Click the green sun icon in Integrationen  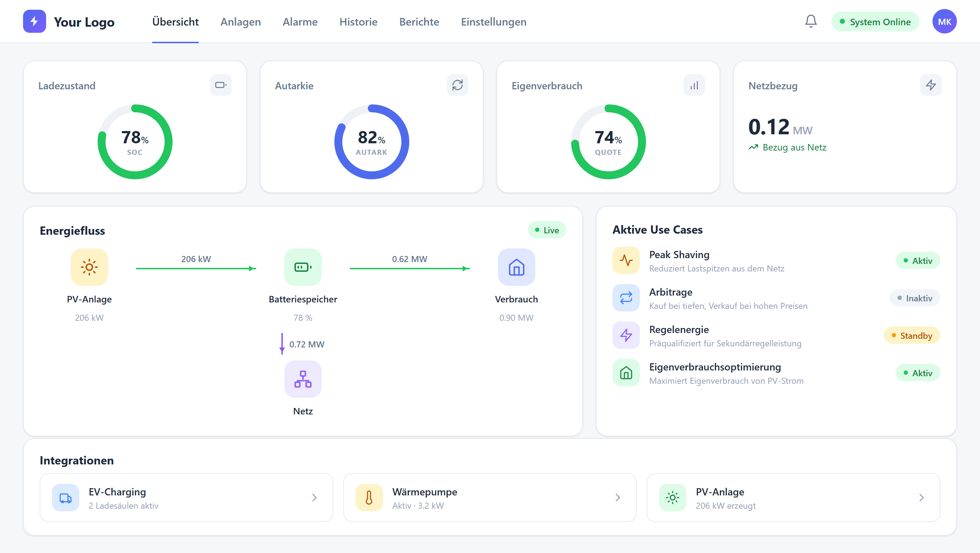tap(673, 498)
